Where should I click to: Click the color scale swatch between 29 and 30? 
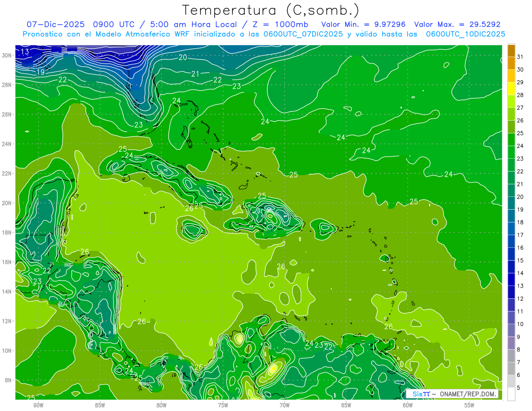click(x=511, y=76)
